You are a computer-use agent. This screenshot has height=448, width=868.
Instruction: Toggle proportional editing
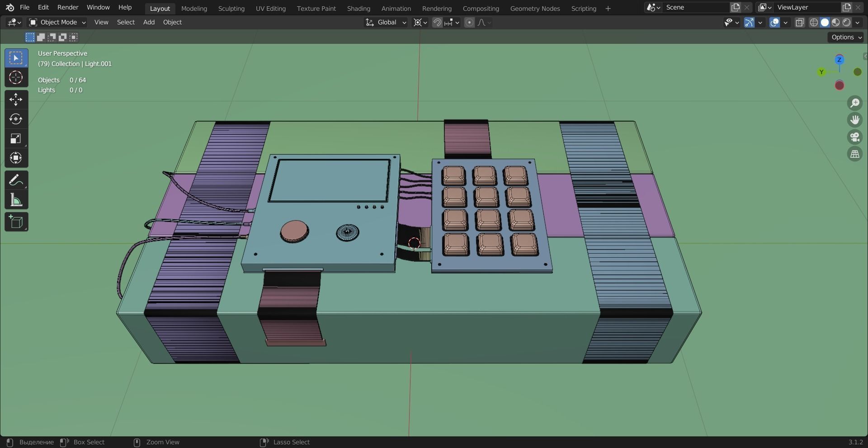[x=470, y=22]
